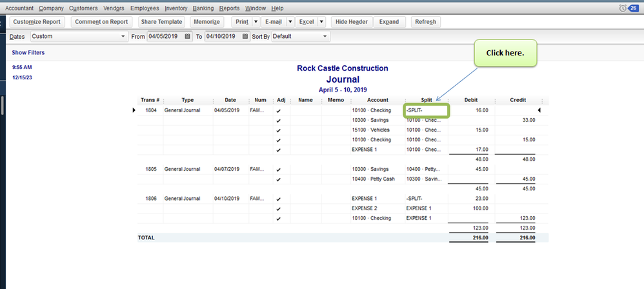Click the 100.00 debit amount
Image resolution: width=644 pixels, height=289 pixels.
481,208
